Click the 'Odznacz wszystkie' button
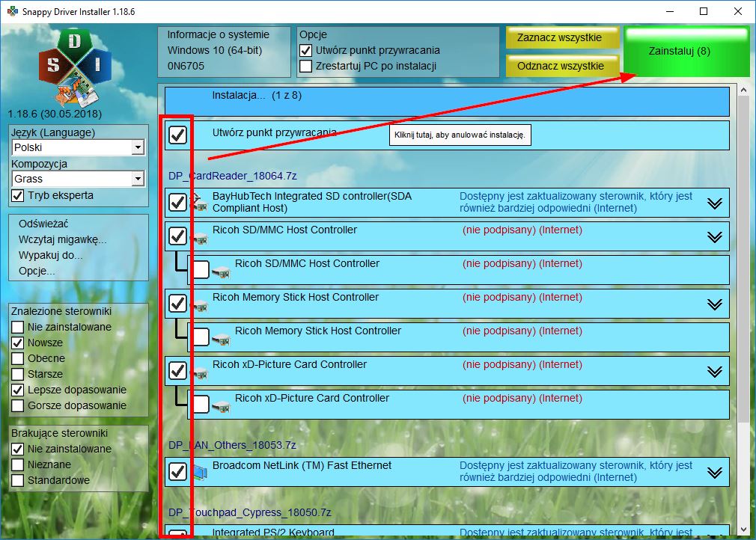 coord(562,66)
